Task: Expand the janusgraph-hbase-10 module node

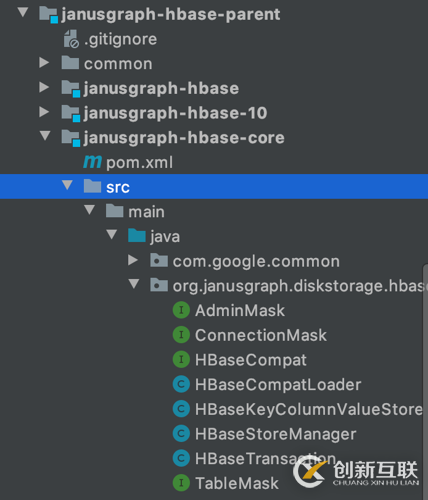Action: pyautogui.click(x=44, y=112)
